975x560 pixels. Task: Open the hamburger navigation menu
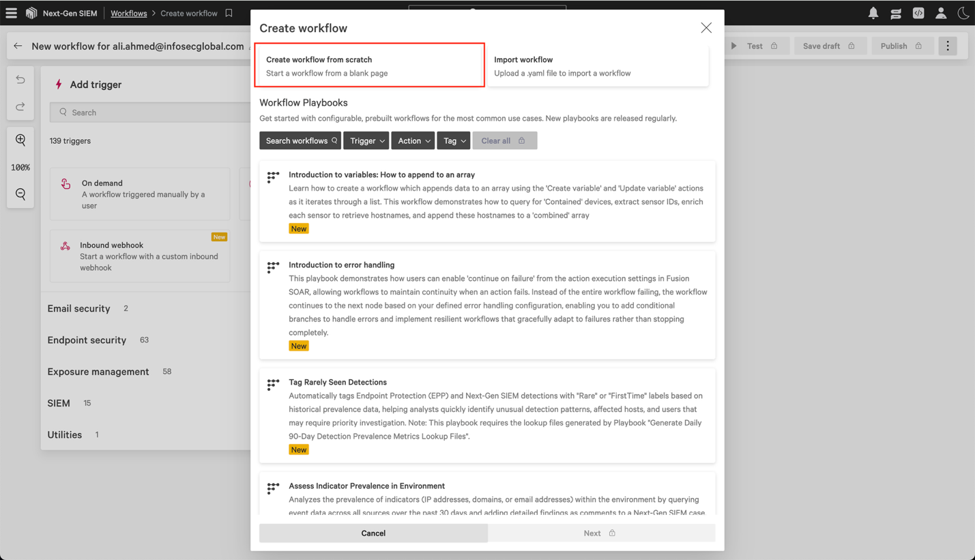11,13
